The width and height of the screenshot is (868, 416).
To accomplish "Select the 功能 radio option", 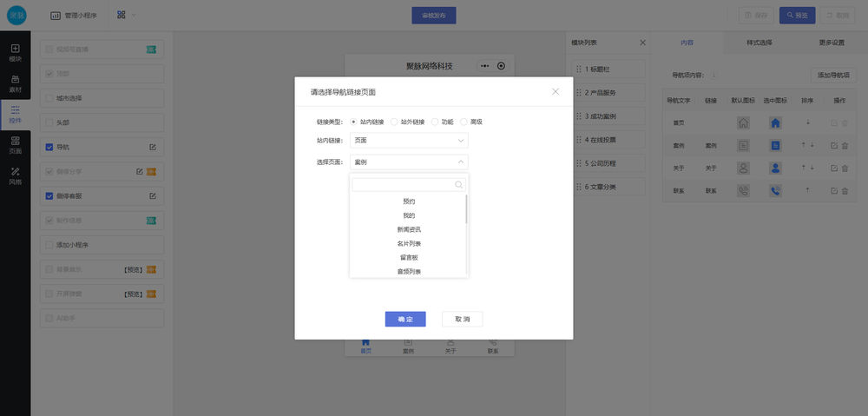I will point(435,122).
